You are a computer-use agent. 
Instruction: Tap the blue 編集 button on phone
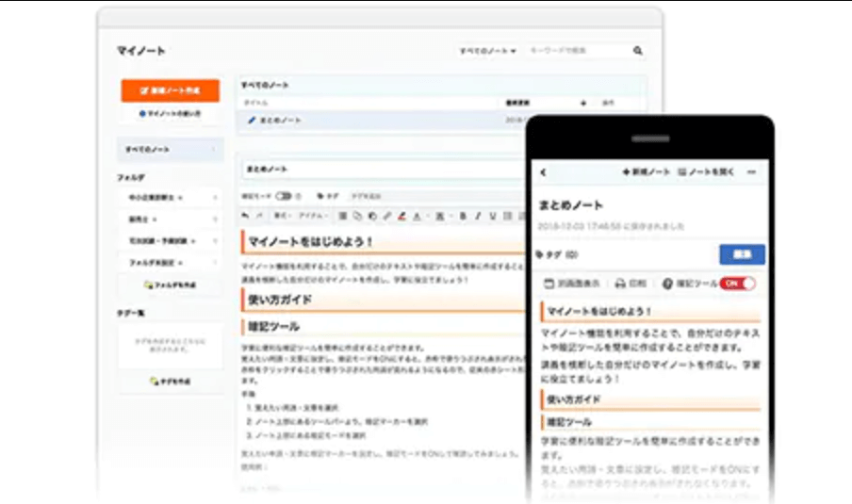point(742,254)
